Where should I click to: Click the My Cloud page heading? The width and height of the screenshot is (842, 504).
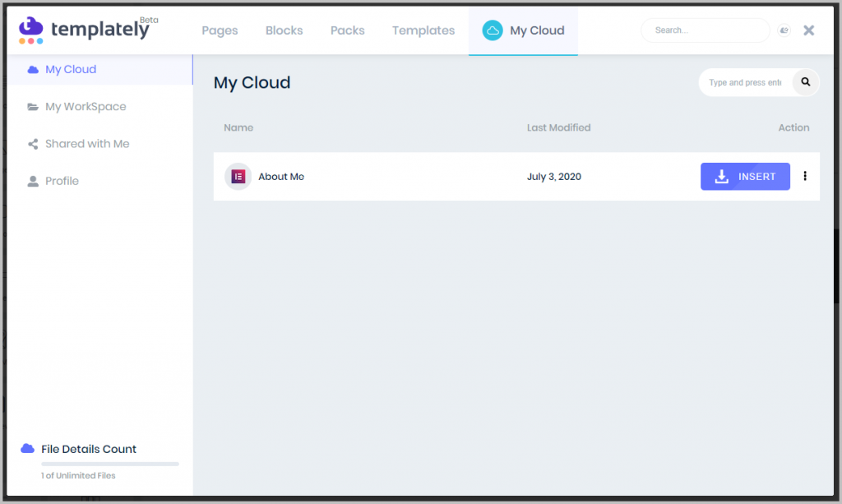[252, 83]
